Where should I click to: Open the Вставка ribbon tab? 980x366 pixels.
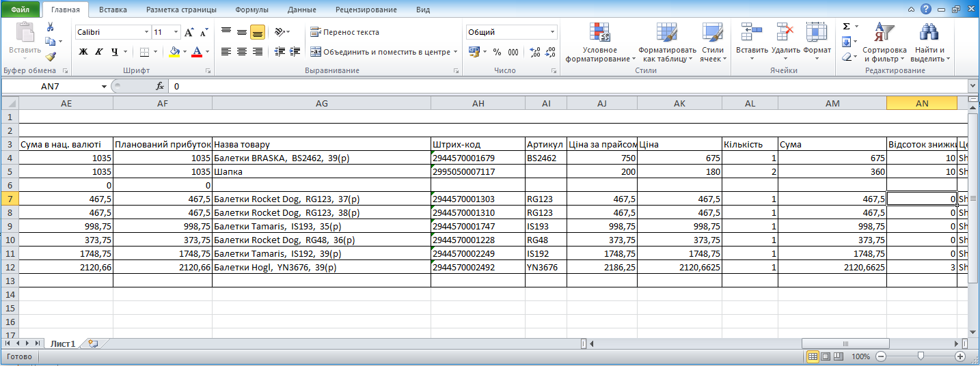[113, 10]
